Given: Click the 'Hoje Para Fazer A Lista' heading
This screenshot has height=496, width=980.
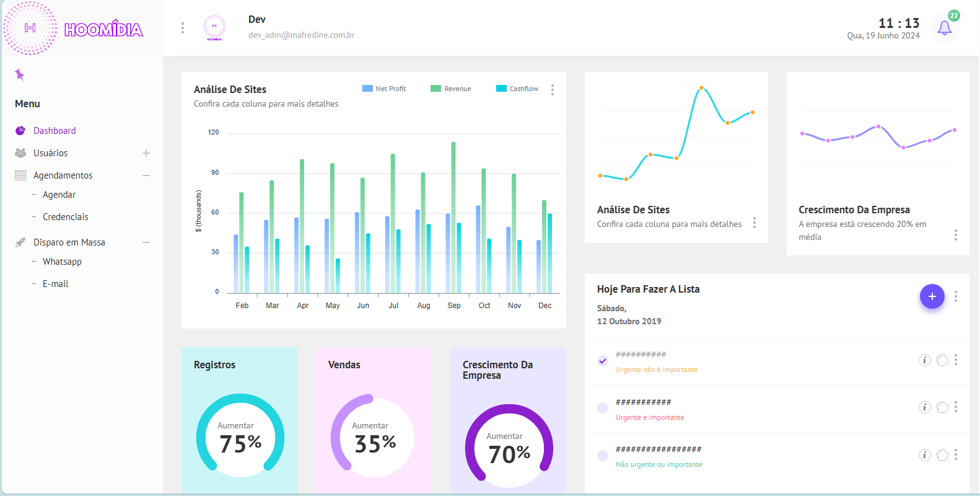Looking at the screenshot, I should tap(649, 290).
